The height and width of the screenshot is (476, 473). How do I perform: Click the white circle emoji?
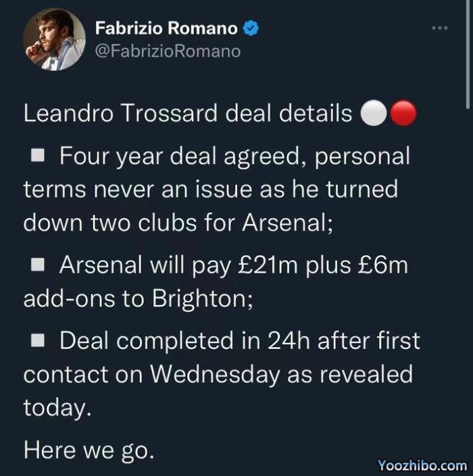[373, 114]
